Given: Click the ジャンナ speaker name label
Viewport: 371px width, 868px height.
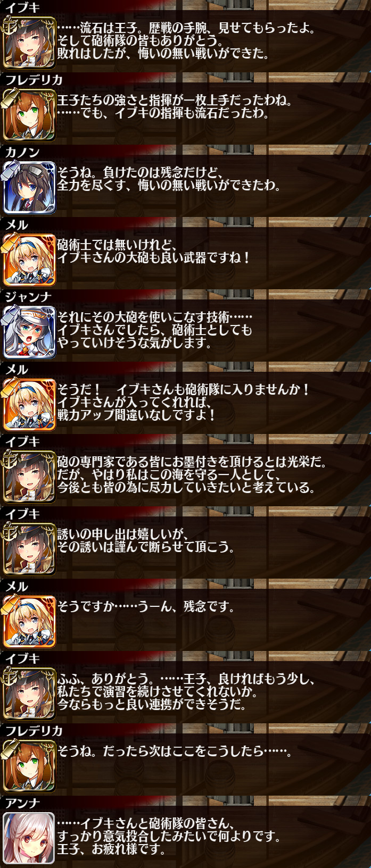Looking at the screenshot, I should pos(28,297).
